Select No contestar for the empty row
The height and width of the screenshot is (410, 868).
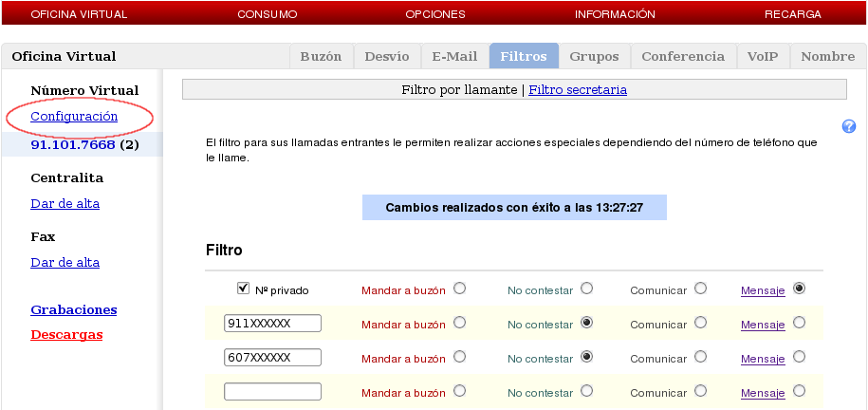click(x=587, y=391)
